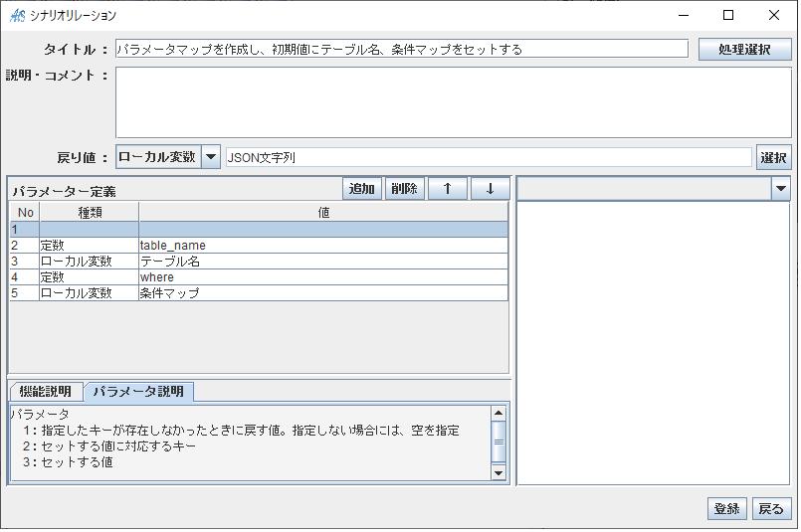Click the 登録 button
Viewport: 801px width, 532px height.
pos(726,508)
